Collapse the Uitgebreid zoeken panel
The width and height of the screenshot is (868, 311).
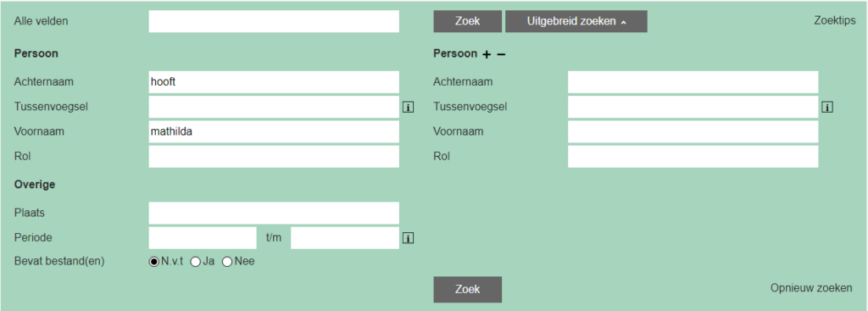coord(576,21)
